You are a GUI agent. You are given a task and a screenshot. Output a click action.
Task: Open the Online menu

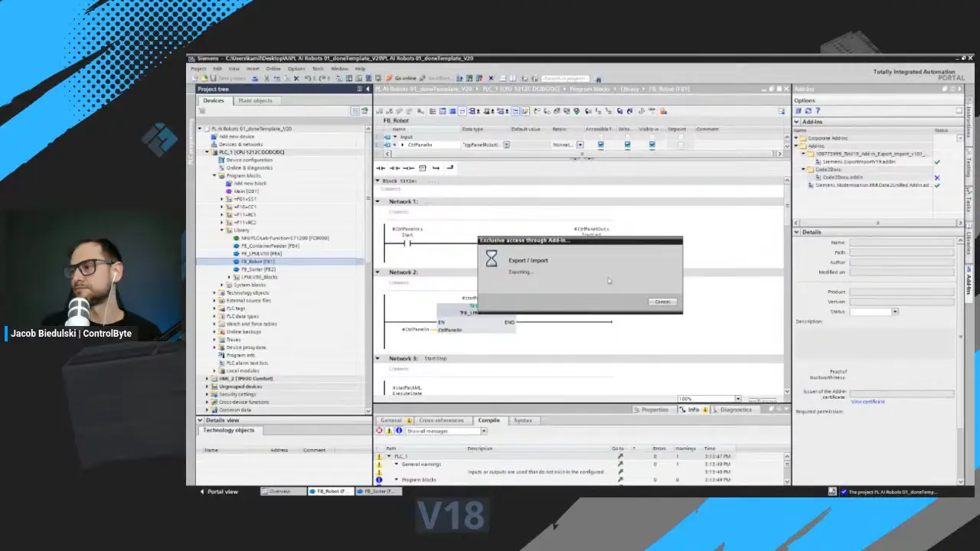tap(273, 69)
